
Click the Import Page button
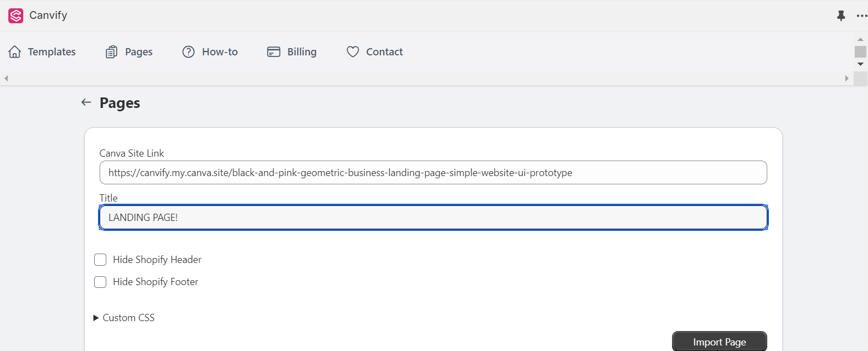click(719, 342)
